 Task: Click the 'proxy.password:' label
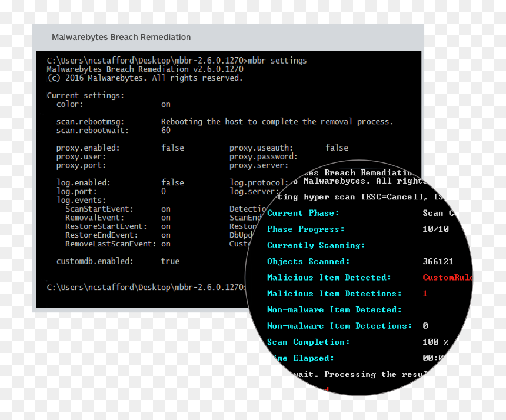pos(264,157)
